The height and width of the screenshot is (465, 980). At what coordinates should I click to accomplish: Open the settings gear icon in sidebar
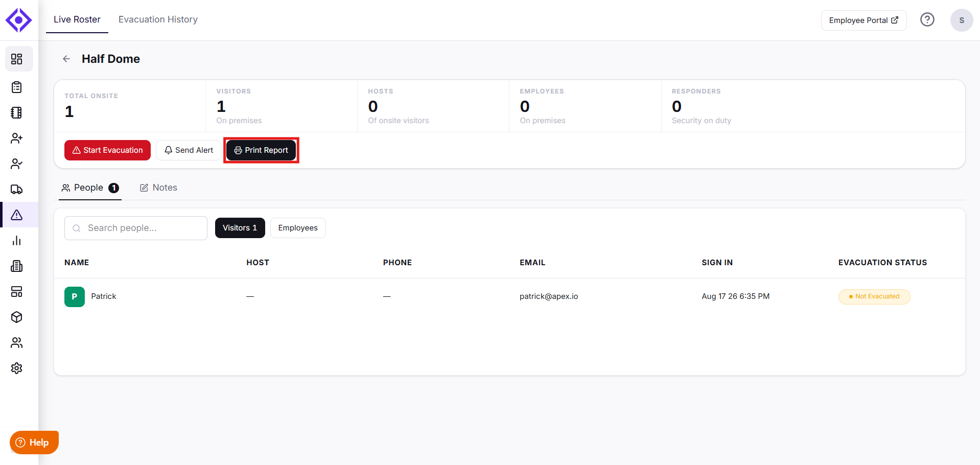pos(17,368)
